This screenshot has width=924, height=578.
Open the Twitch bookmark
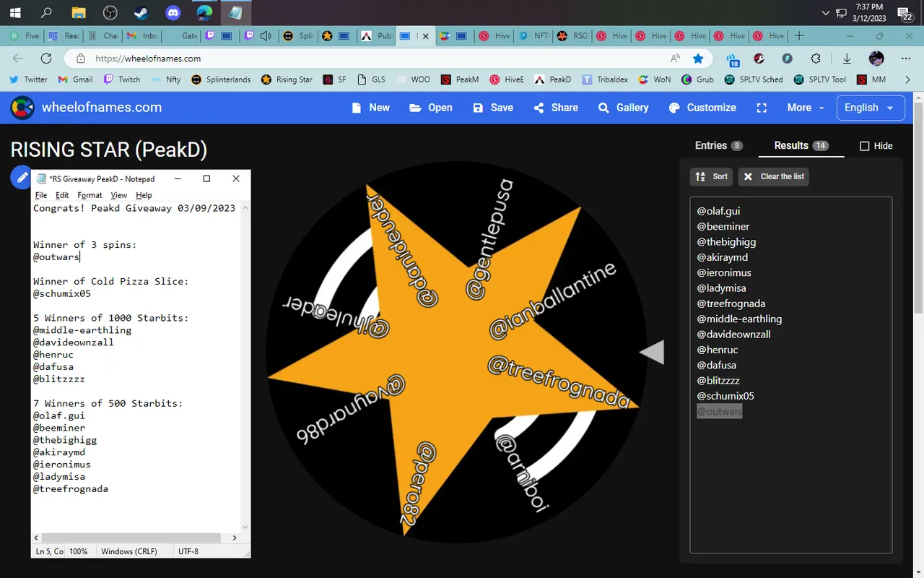click(122, 79)
